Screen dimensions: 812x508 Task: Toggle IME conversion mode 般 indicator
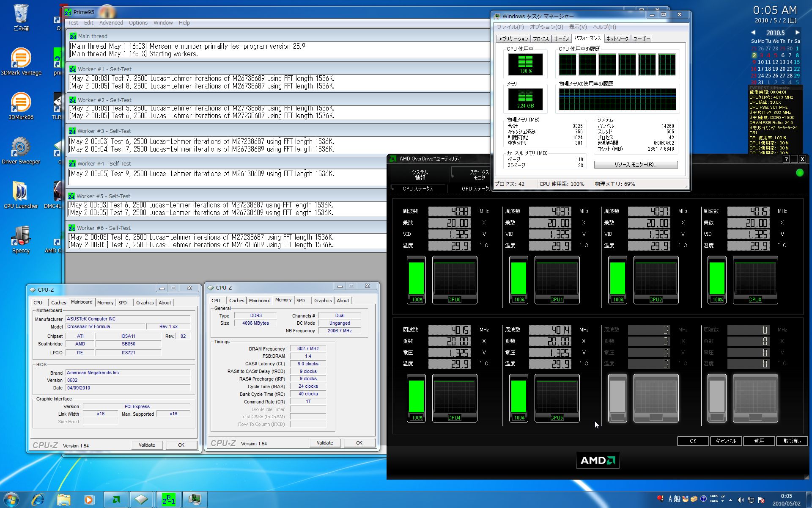677,499
